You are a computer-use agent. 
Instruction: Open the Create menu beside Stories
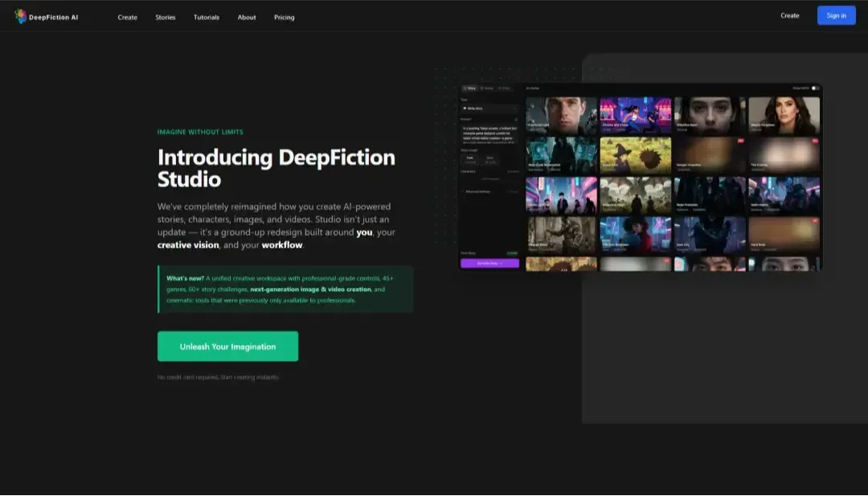point(127,17)
